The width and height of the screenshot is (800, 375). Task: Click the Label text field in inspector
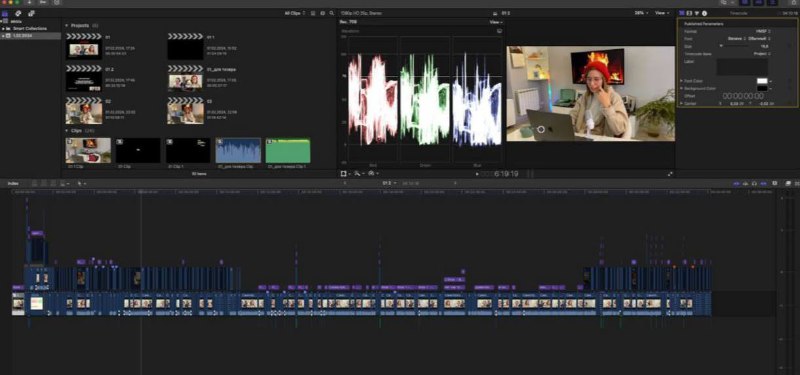(742, 67)
